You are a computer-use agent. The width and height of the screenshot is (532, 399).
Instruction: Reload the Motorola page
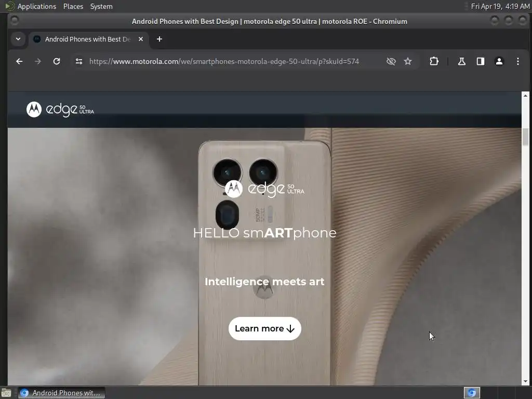pos(57,61)
